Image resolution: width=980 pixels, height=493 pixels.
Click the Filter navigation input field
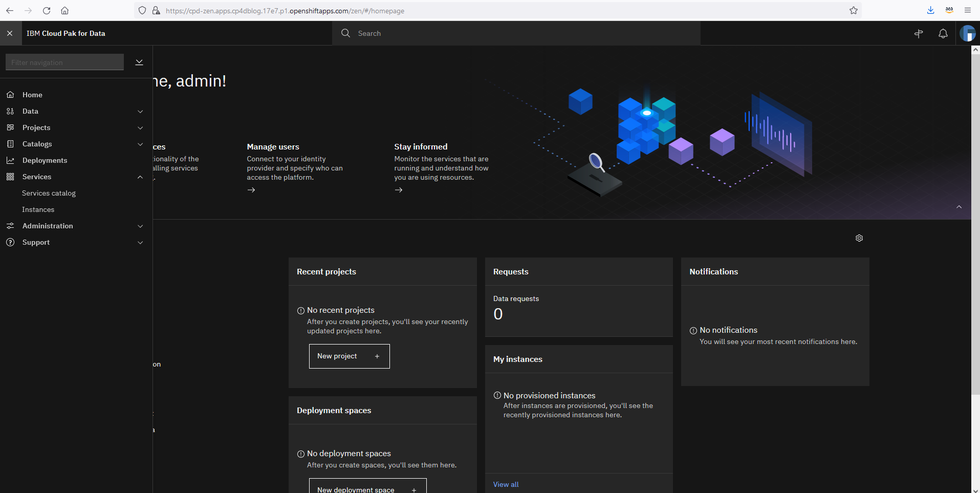click(64, 62)
